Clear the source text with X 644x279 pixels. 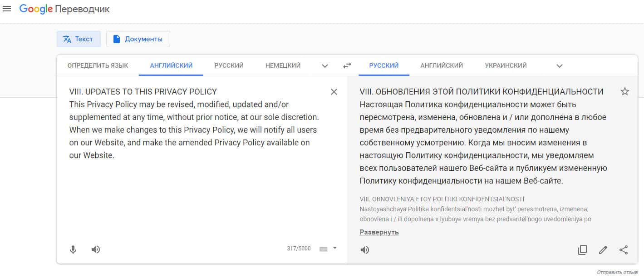pyautogui.click(x=334, y=92)
